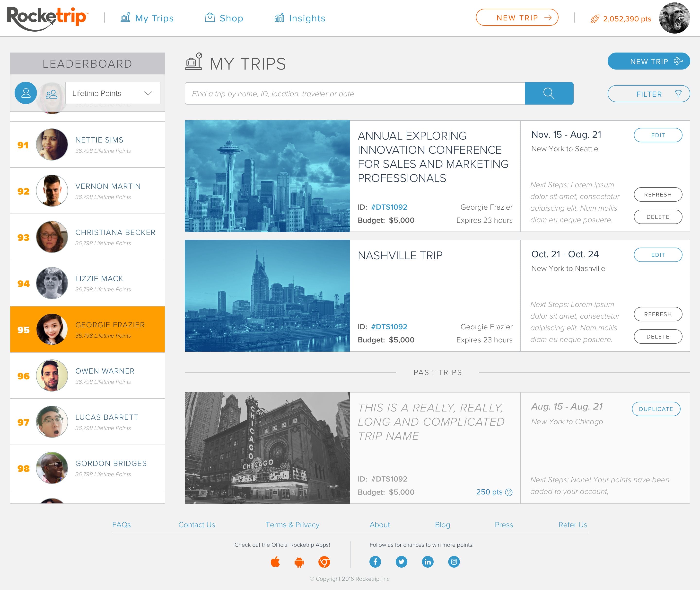The height and width of the screenshot is (590, 700).
Task: Select Georgie Frazier's highlighted leaderboard row
Action: pyautogui.click(x=87, y=330)
